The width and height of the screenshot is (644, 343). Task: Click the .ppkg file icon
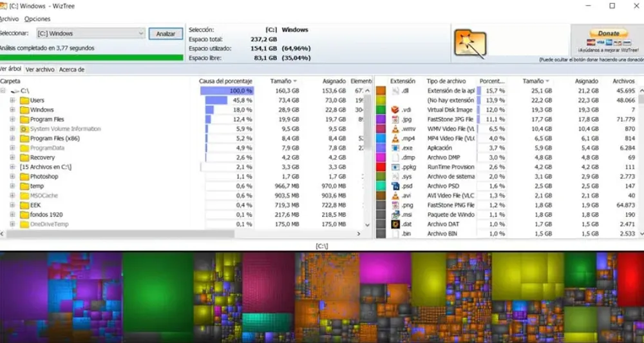tap(395, 167)
